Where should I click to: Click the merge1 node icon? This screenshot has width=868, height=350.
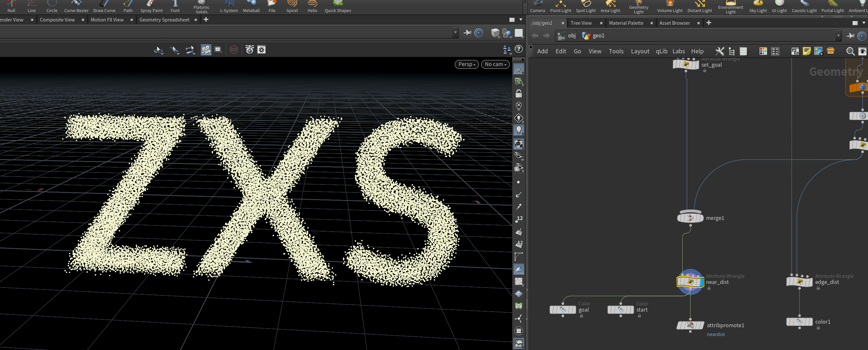click(690, 218)
